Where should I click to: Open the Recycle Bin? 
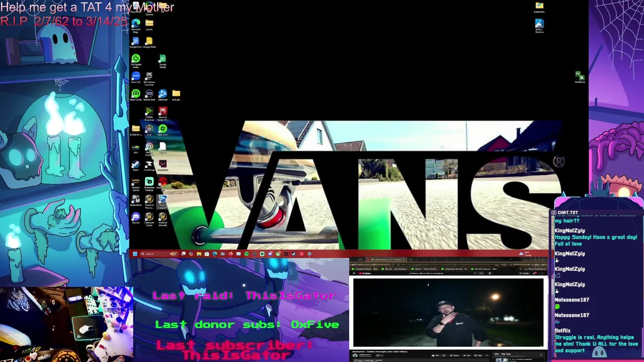136,8
